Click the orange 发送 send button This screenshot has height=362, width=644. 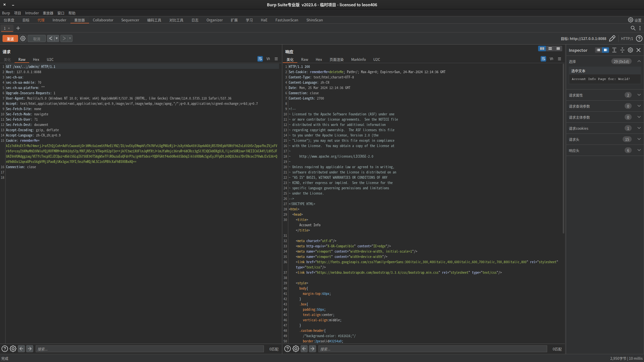pyautogui.click(x=10, y=39)
